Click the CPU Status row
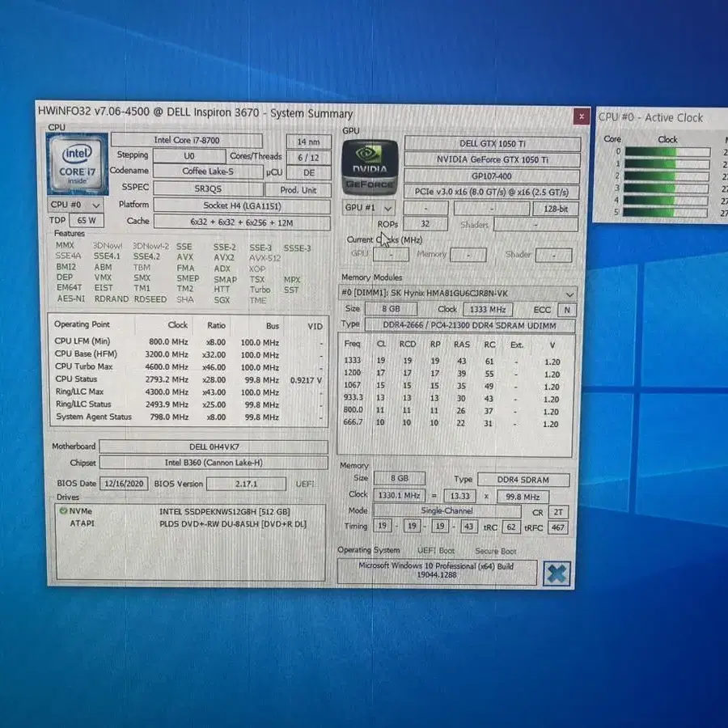Screen dimensions: 728x728 click(189, 379)
